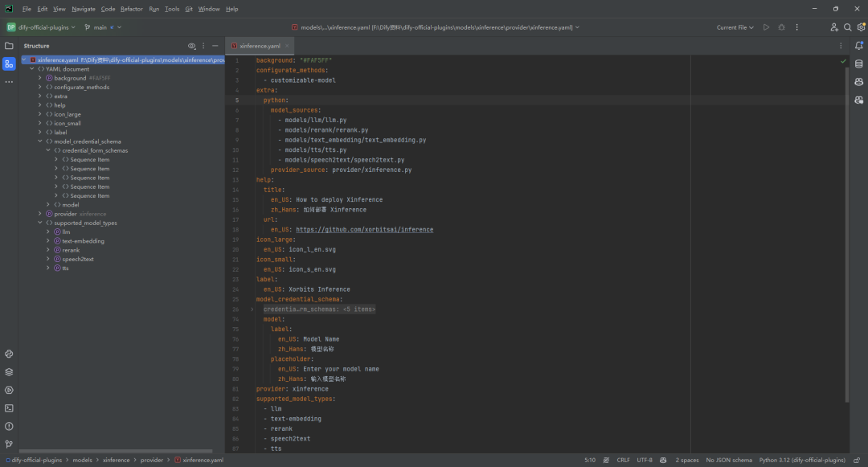Expand the help node in Structure
Viewport: 868px width, 467px height.
point(40,105)
